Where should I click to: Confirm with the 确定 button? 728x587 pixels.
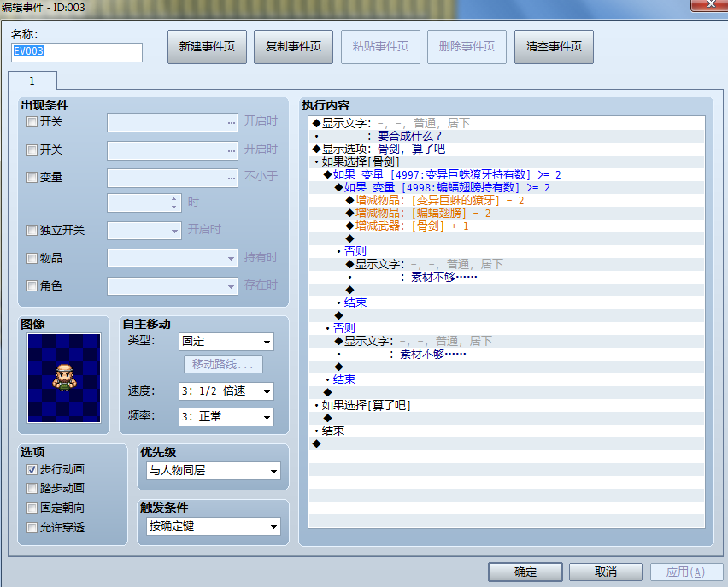tap(525, 572)
